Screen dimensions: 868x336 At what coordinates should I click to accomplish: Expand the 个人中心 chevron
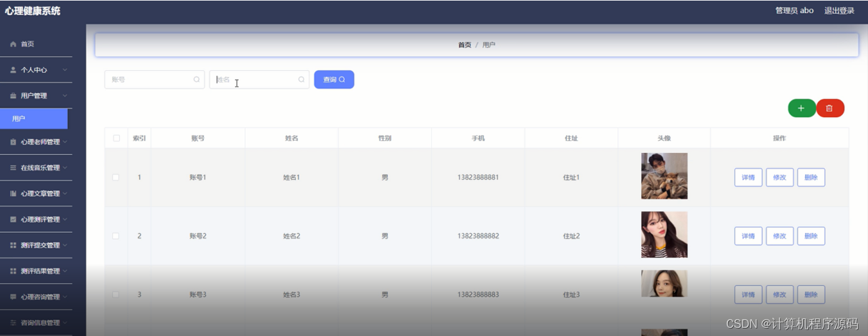point(64,70)
